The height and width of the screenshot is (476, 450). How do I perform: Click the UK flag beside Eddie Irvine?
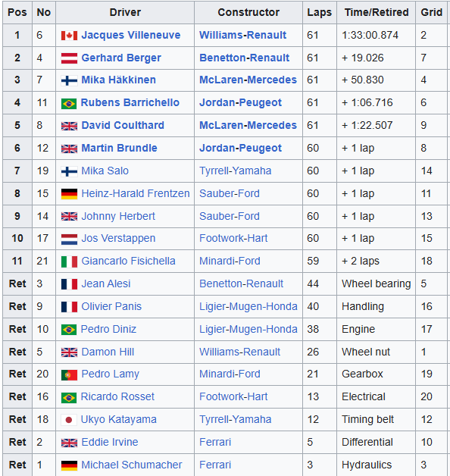pos(69,443)
